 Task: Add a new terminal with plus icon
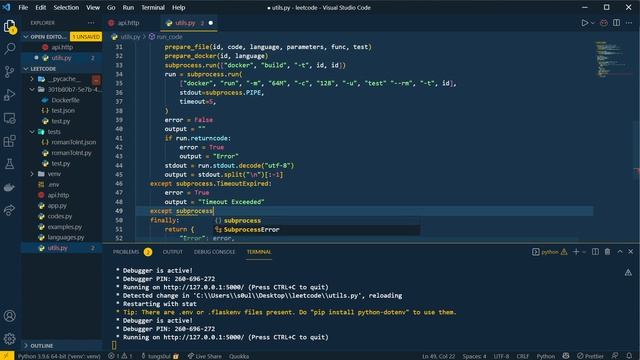576,252
